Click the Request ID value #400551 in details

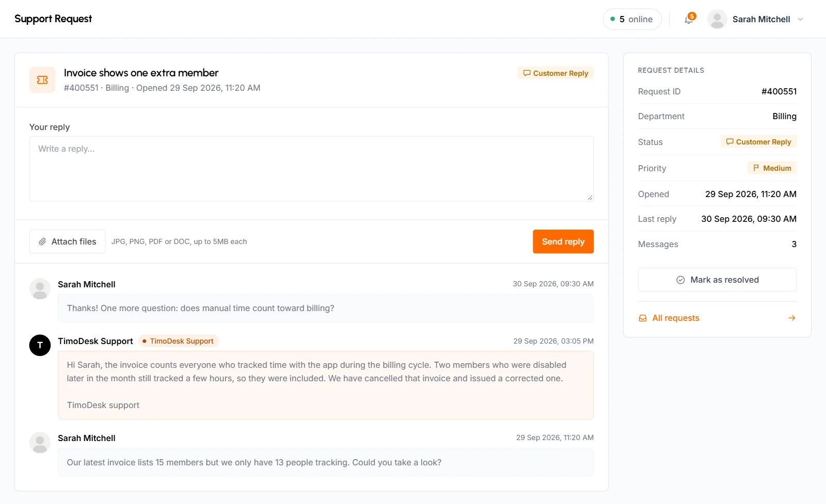(x=779, y=91)
